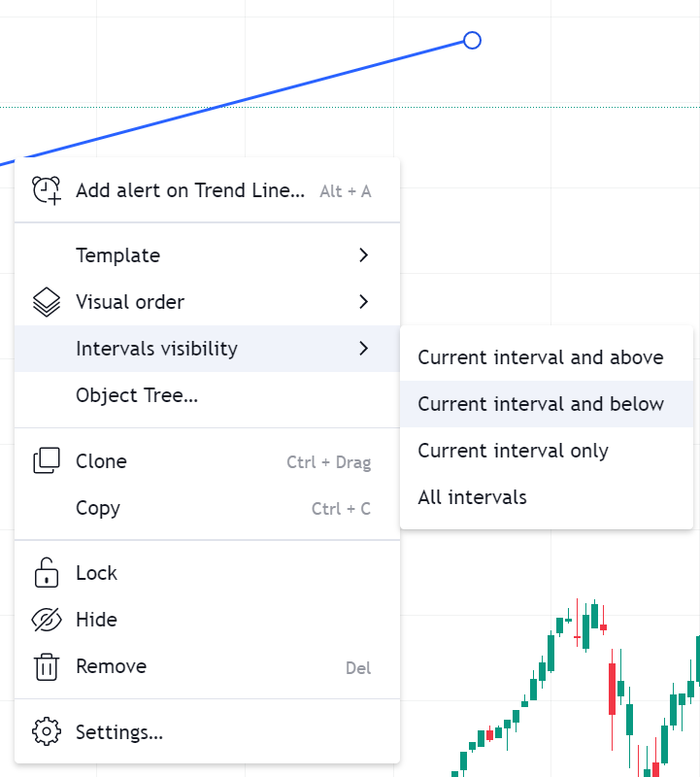Click Add alert on Trend Line
Image resolution: width=700 pixels, height=777 pixels.
pos(190,190)
